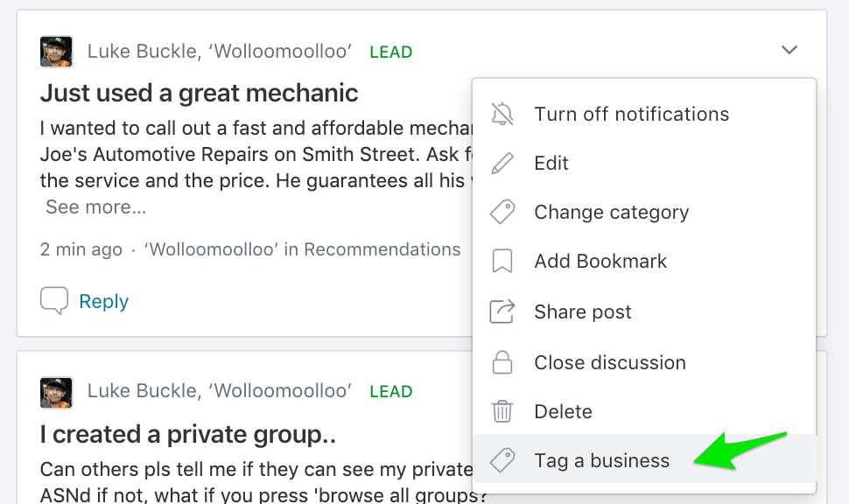Click the trash can Delete icon

click(x=502, y=411)
